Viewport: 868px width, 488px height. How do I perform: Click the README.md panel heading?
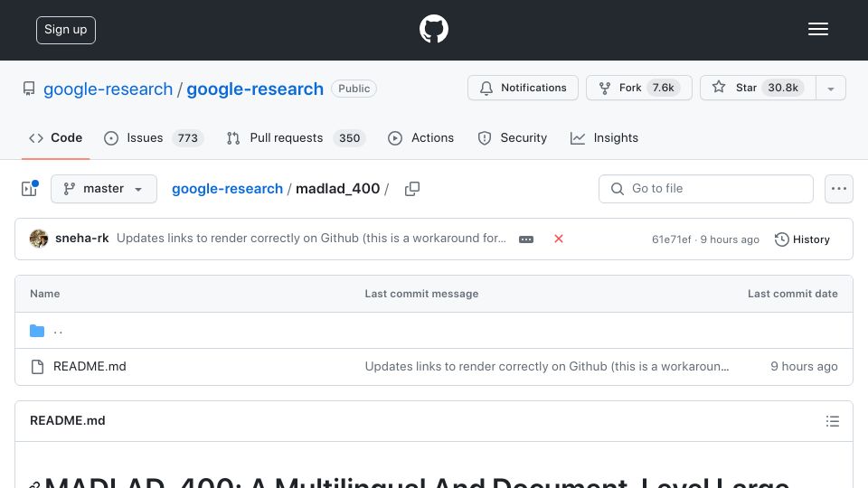pos(68,420)
